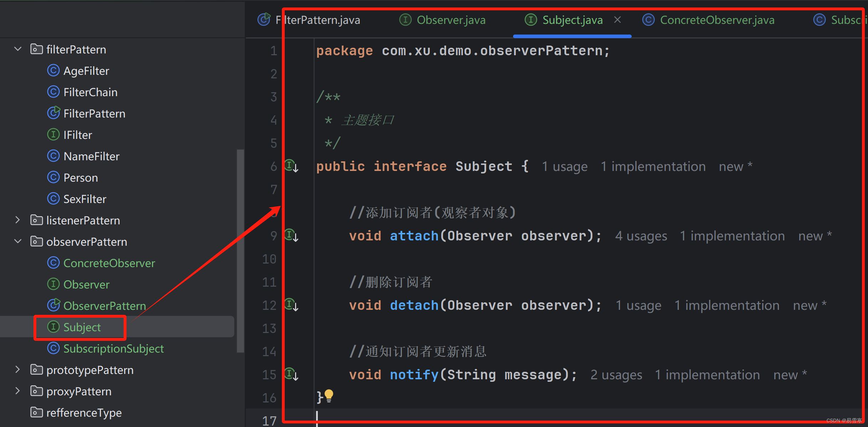The image size is (868, 427).
Task: Click the implemented-method gutter icon on the detach line
Action: pyautogui.click(x=291, y=304)
